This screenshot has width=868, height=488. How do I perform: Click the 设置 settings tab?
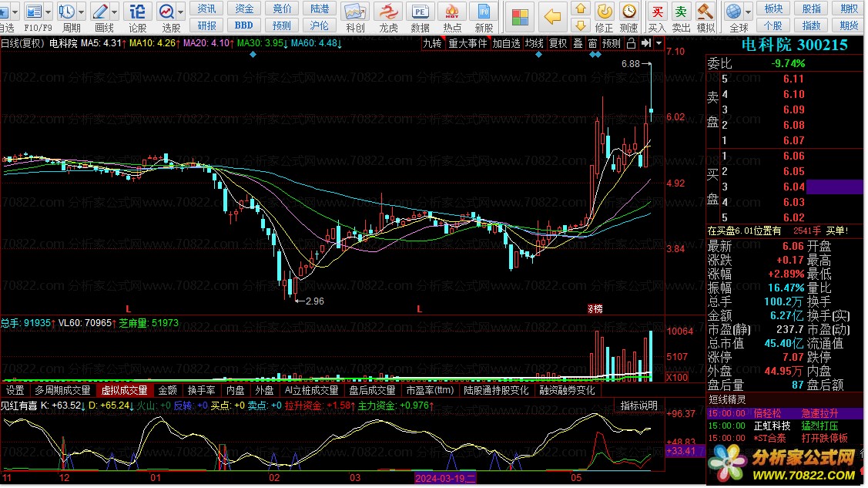tap(15, 391)
